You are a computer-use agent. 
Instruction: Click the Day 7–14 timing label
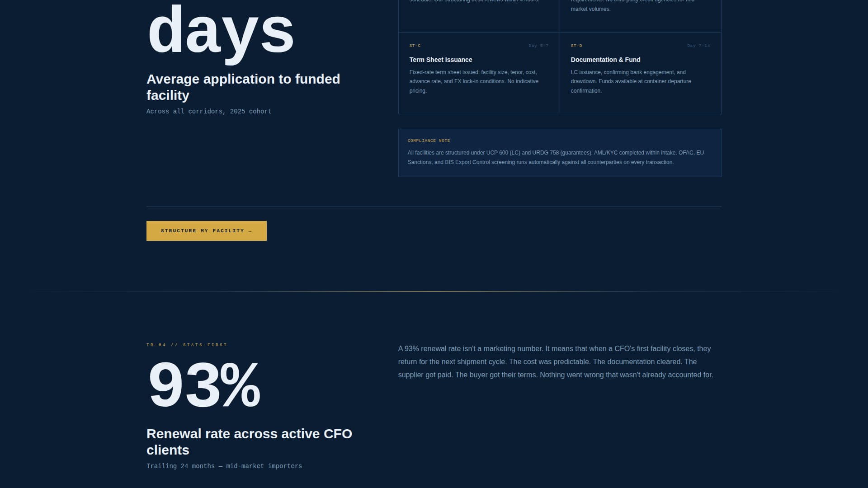point(698,46)
